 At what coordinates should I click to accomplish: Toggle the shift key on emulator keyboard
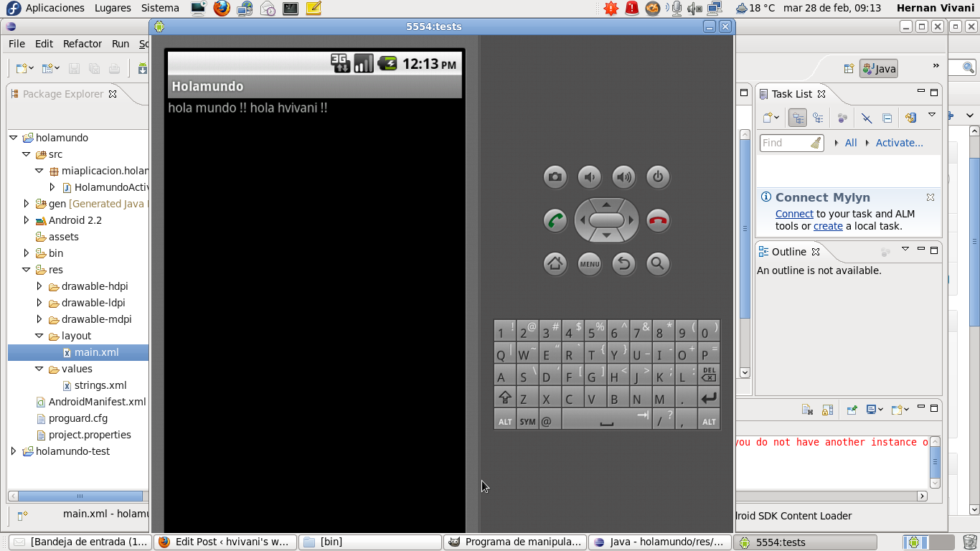[505, 398]
